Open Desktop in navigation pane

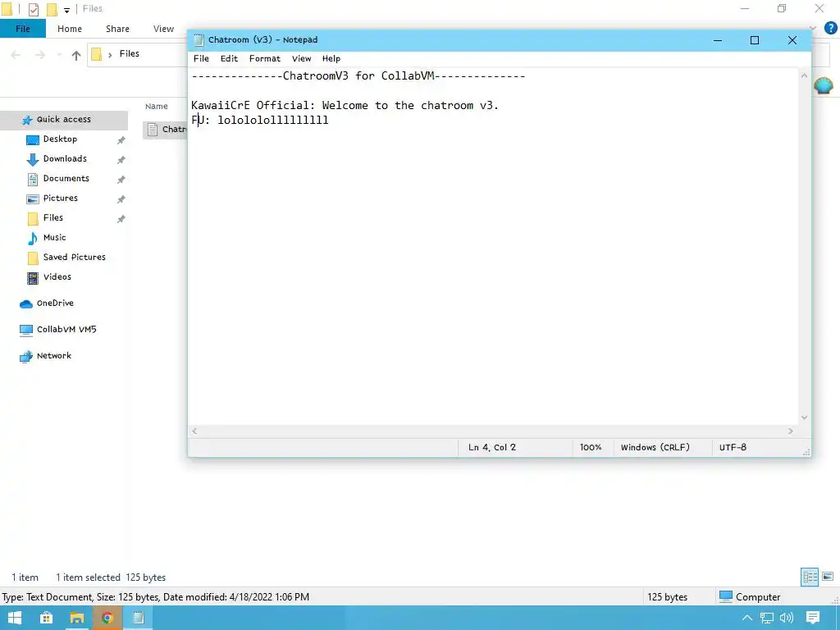[x=60, y=139]
